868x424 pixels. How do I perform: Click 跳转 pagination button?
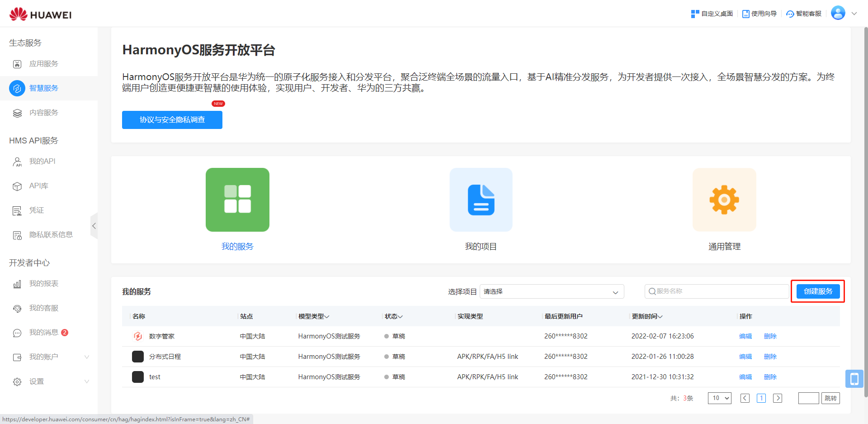pyautogui.click(x=830, y=398)
